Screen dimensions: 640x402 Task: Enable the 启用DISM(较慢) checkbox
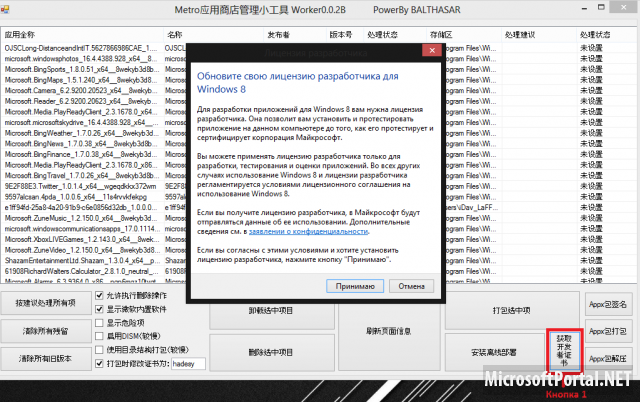click(99, 336)
